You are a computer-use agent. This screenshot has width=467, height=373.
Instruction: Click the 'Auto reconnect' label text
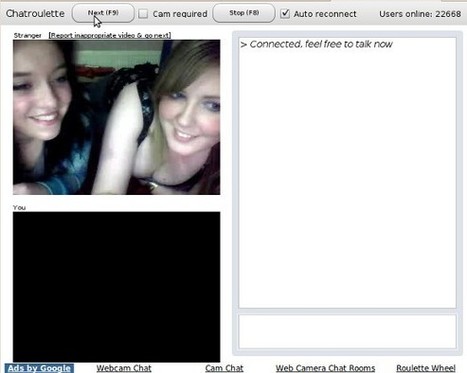[x=325, y=14]
